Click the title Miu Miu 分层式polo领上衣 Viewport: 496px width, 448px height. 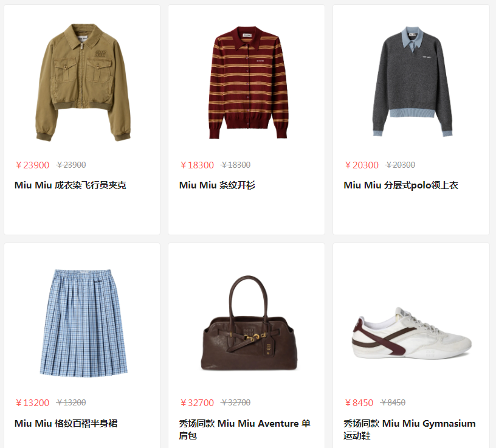coord(401,185)
